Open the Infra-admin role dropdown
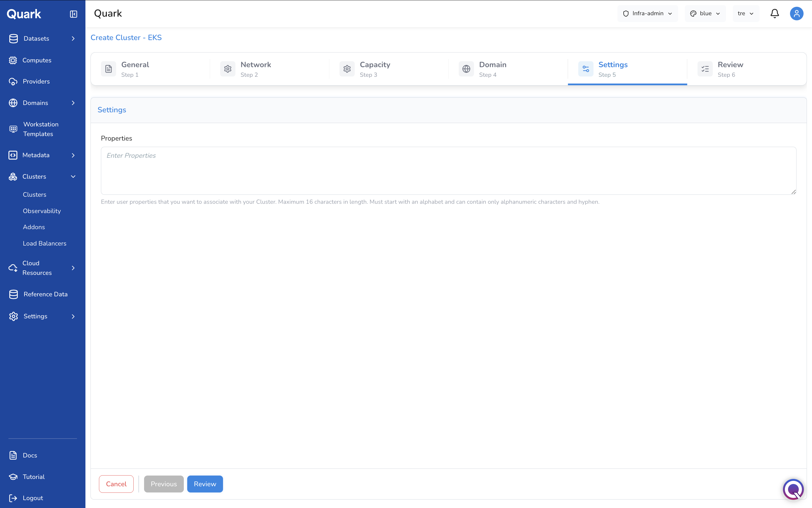Viewport: 812px width, 508px height. [x=648, y=14]
